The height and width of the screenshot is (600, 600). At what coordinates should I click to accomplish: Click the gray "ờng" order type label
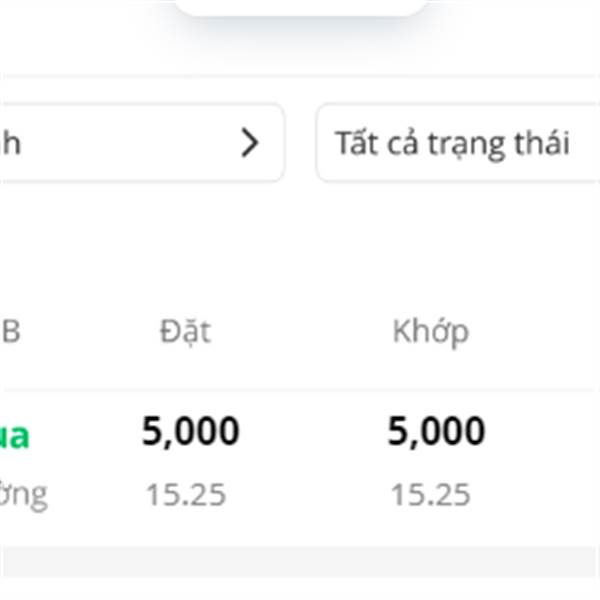tap(24, 496)
